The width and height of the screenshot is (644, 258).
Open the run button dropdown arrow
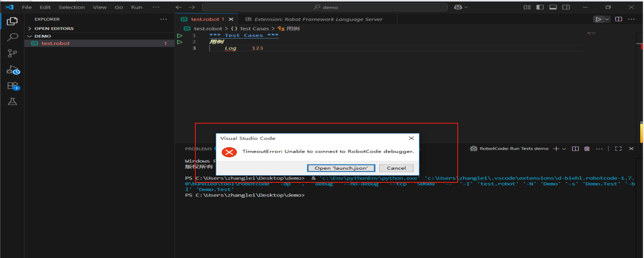[x=607, y=19]
